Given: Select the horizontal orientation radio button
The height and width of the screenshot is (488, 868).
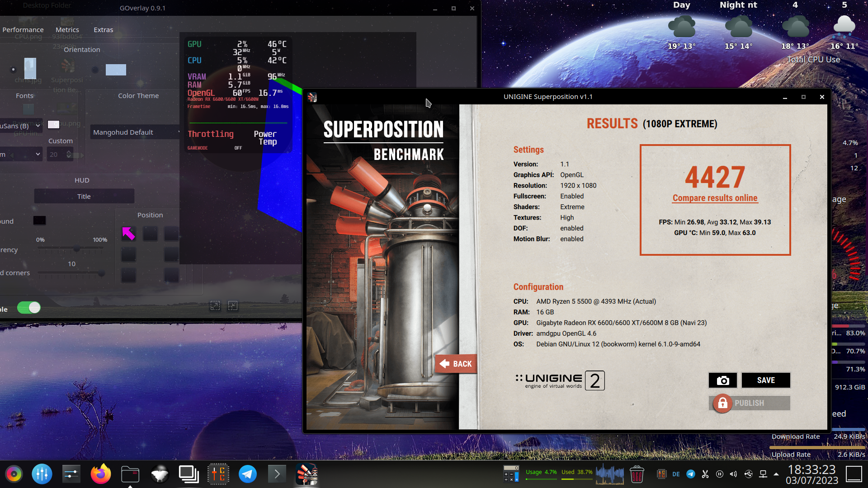Looking at the screenshot, I should pos(95,70).
